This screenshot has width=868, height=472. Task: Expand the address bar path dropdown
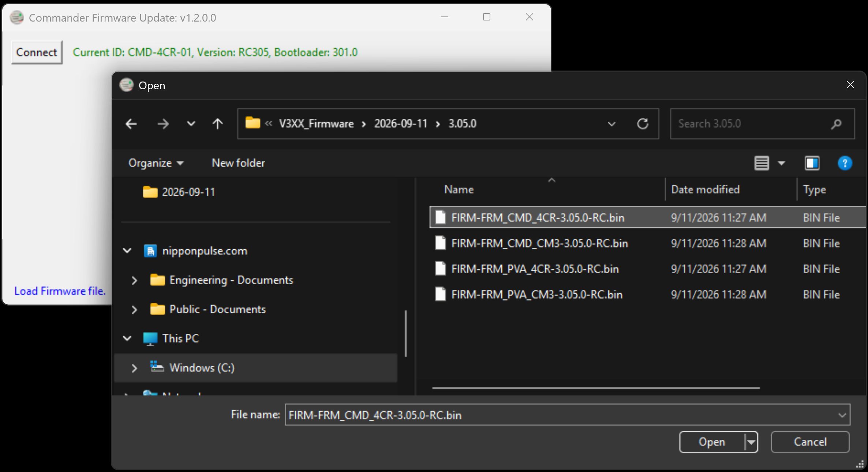point(611,124)
